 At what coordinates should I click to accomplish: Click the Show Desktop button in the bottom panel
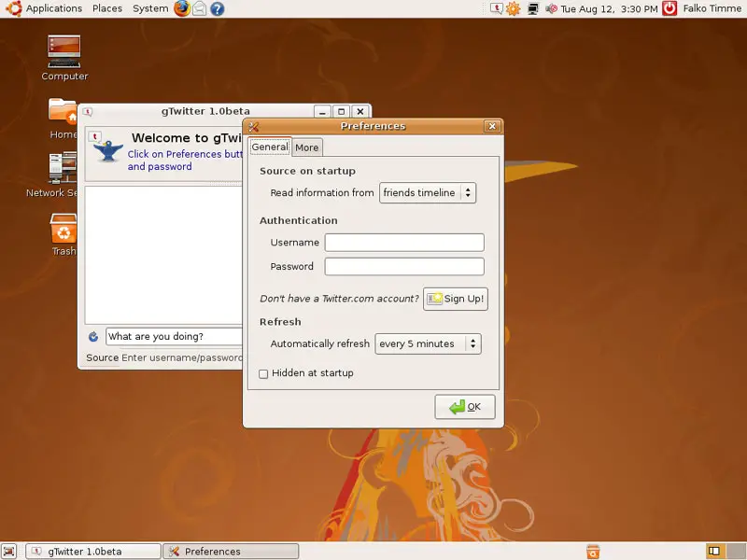(x=9, y=552)
